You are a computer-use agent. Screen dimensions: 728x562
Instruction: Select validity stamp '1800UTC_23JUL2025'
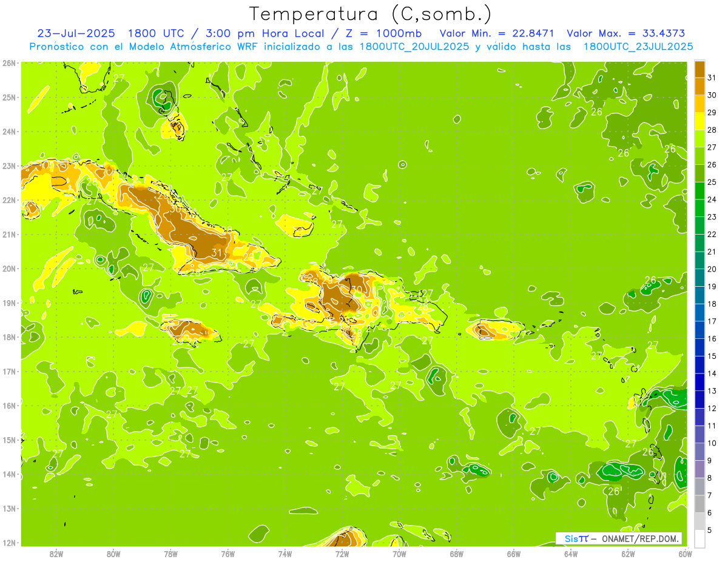click(x=638, y=47)
